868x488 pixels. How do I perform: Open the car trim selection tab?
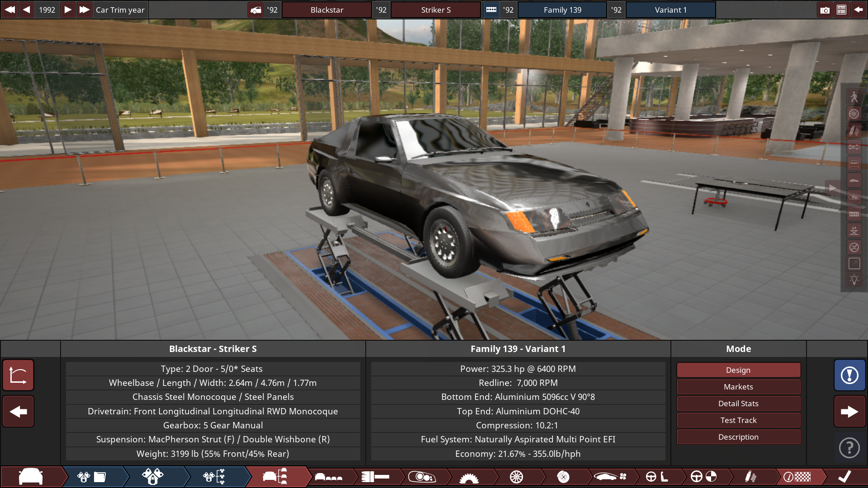275,477
